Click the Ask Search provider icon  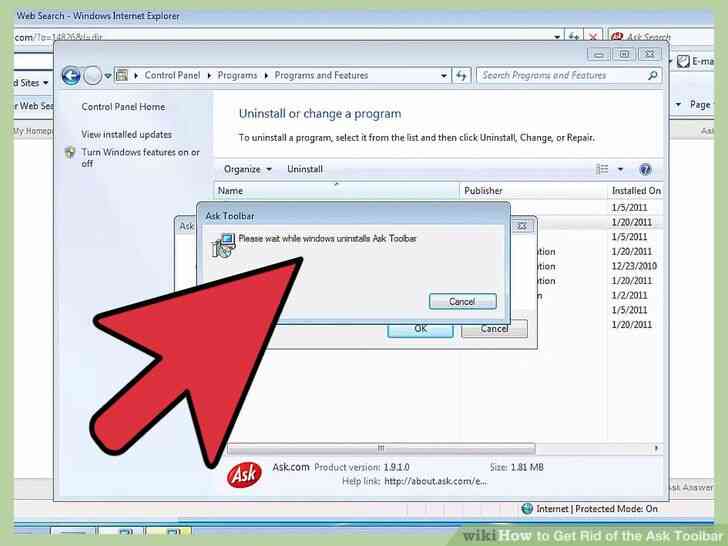(617, 36)
